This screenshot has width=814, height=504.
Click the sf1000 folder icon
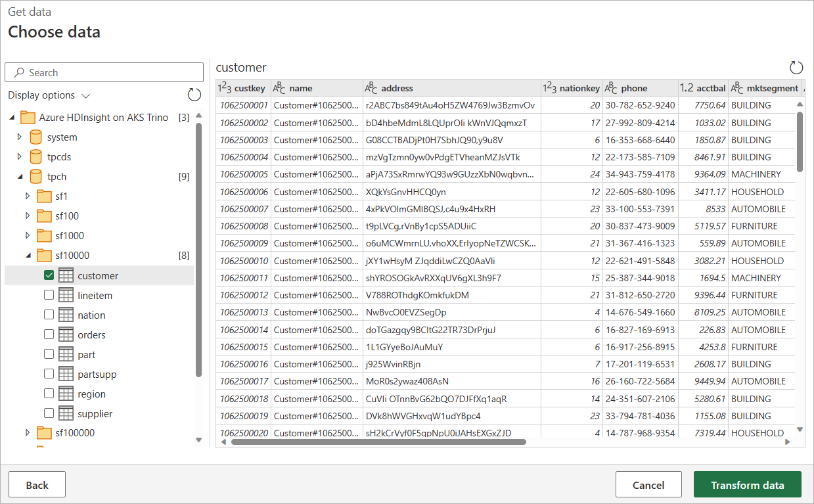(44, 236)
